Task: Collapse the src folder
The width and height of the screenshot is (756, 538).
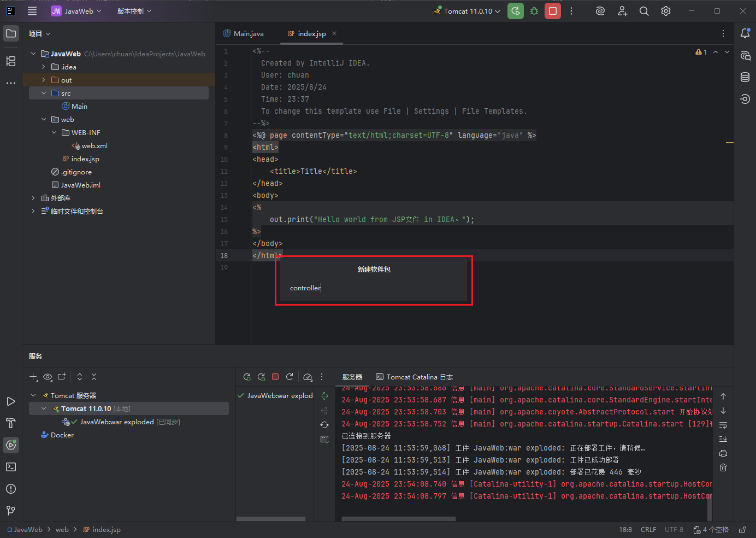Action: coord(44,93)
